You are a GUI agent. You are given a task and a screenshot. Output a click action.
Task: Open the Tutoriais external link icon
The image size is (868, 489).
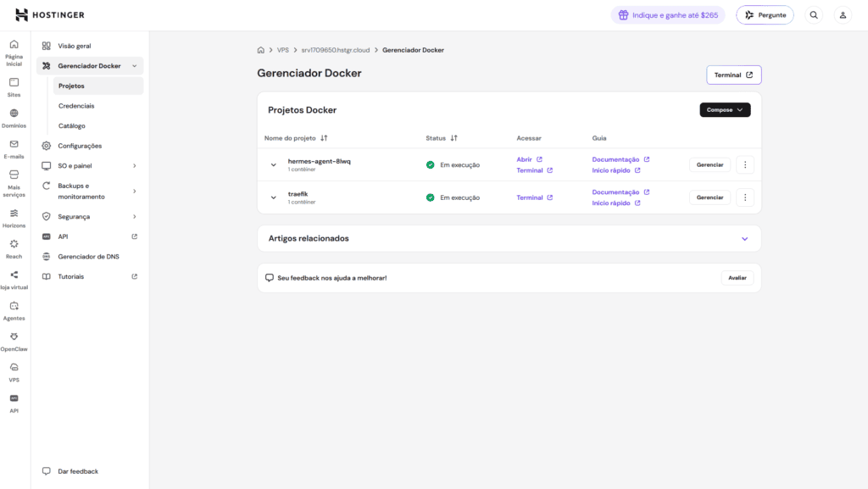click(x=135, y=276)
